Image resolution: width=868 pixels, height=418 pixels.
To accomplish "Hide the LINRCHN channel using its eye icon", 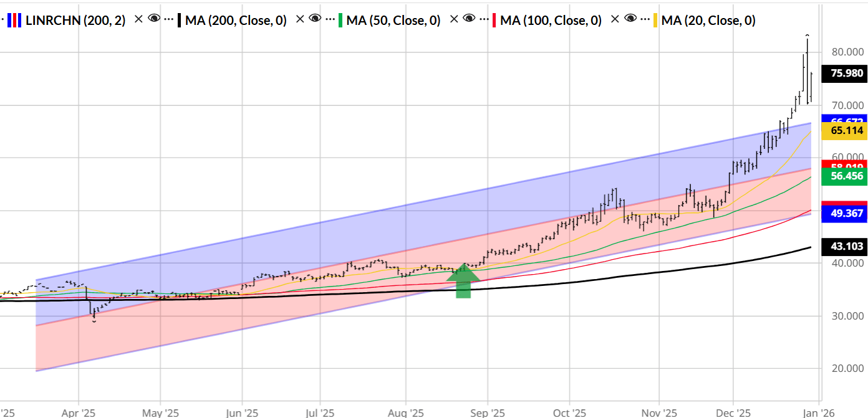I will tap(153, 20).
